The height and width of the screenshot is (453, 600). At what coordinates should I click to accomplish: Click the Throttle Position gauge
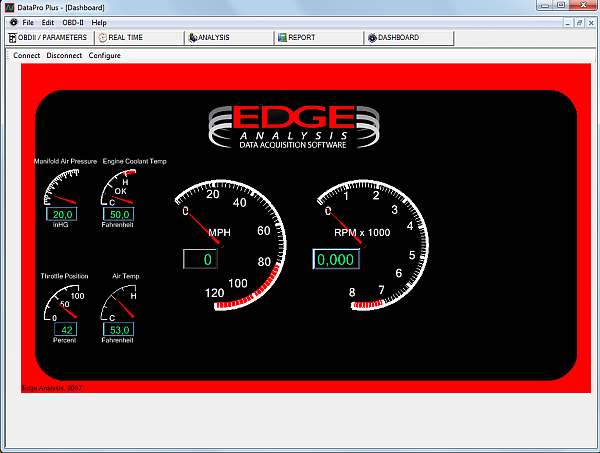coord(61,303)
